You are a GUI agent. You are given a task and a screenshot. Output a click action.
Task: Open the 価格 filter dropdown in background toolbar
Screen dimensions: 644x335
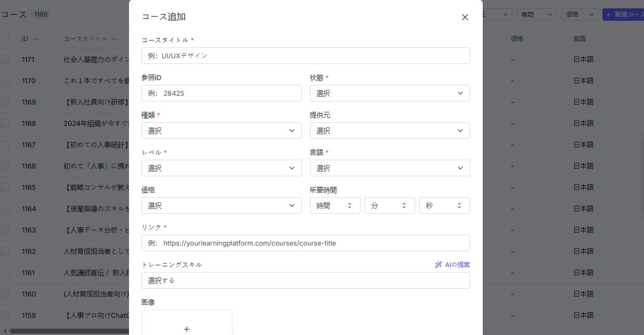[x=579, y=15]
